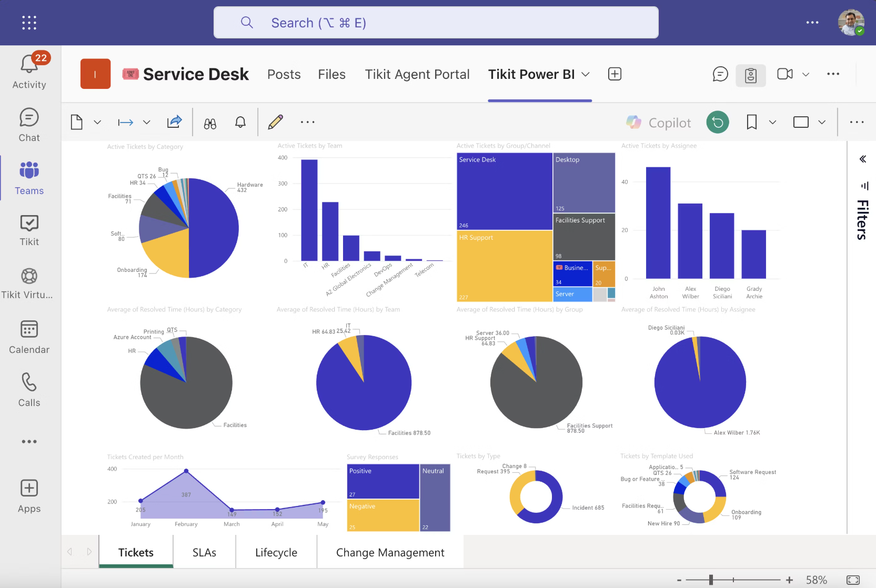
Task: Launch the Tikit app from the rail
Action: 29,230
